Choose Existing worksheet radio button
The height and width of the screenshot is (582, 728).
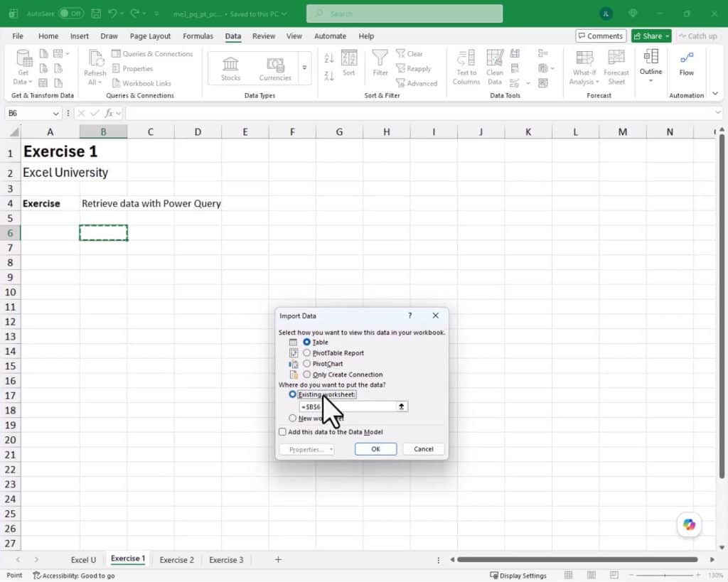[x=292, y=394]
